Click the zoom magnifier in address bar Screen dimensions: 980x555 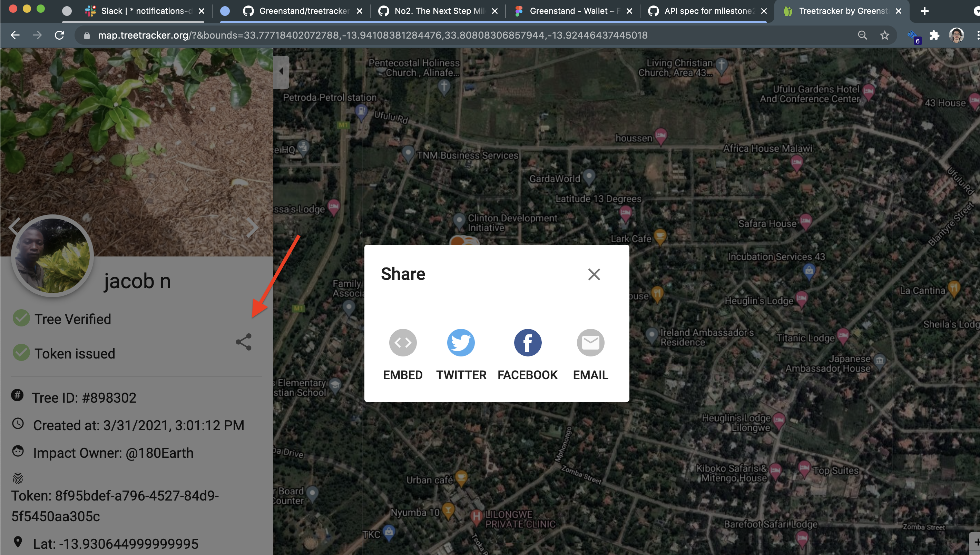(862, 35)
